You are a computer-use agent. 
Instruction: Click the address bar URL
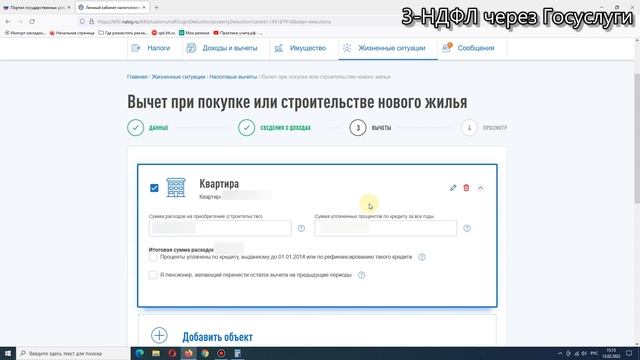(x=214, y=22)
